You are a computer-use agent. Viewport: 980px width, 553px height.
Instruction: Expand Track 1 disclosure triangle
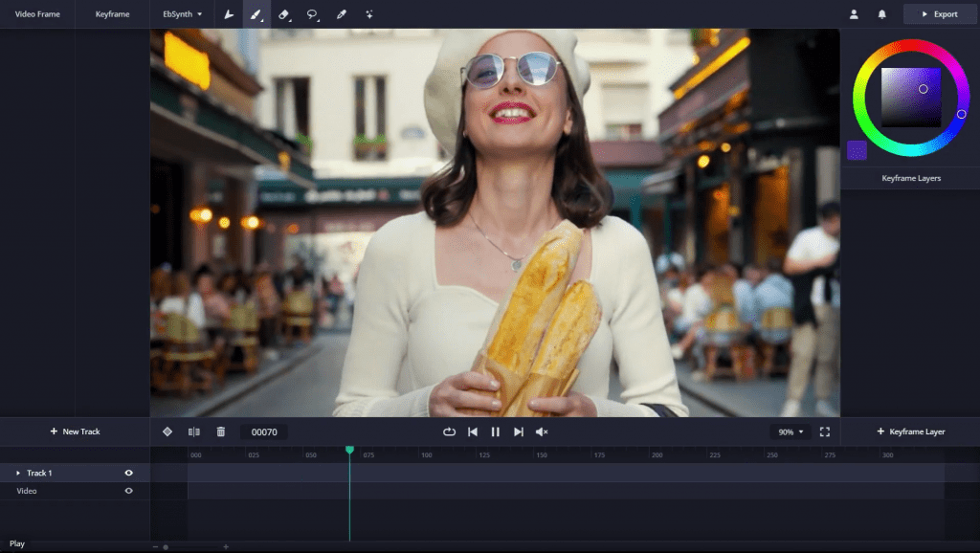pos(18,473)
